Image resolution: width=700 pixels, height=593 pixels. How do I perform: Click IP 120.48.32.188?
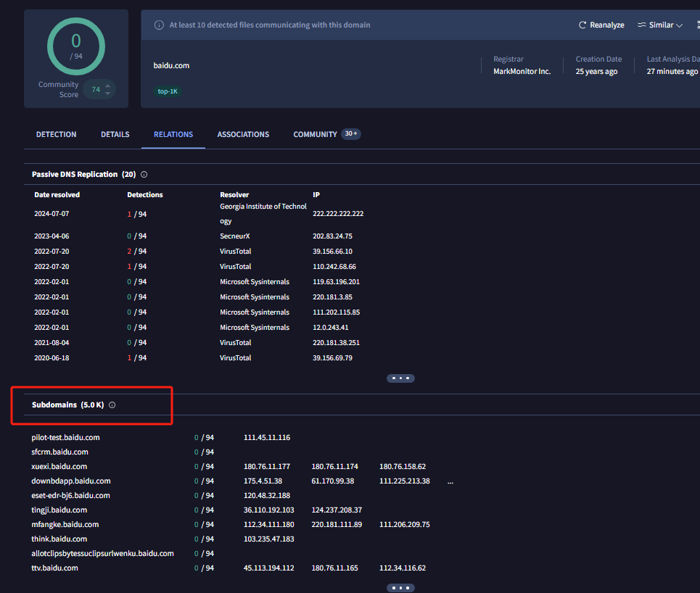point(266,495)
